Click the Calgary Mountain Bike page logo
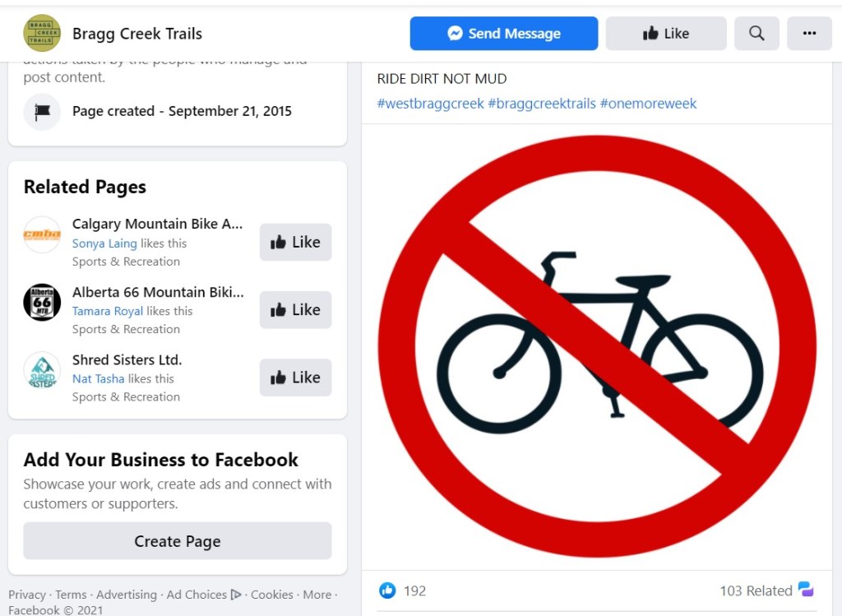This screenshot has height=616, width=842. point(42,235)
